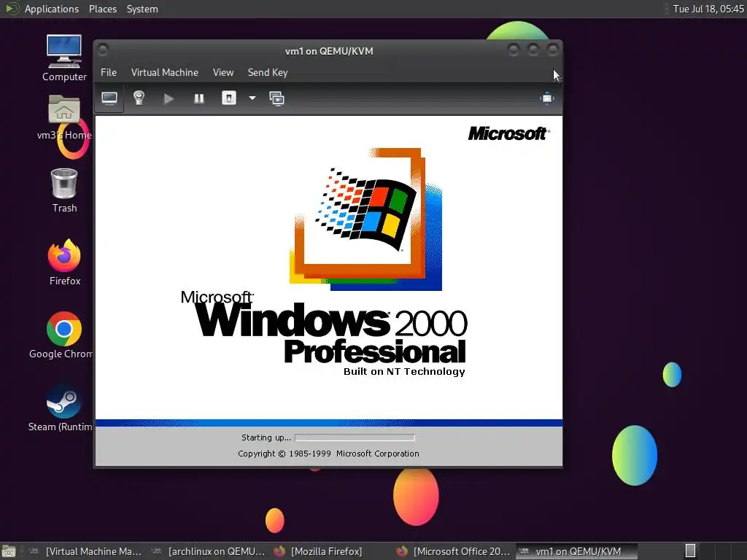The image size is (747, 560).
Task: Select the vm3's Home folder icon
Action: [x=64, y=117]
